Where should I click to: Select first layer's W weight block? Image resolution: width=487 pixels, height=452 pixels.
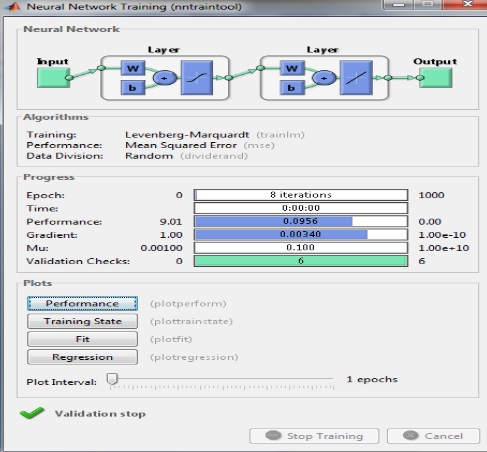click(133, 69)
